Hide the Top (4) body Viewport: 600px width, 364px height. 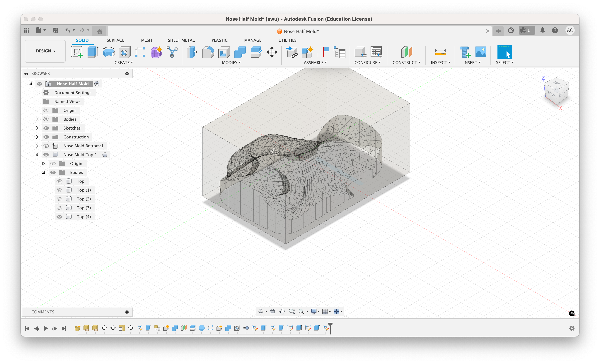pyautogui.click(x=59, y=217)
